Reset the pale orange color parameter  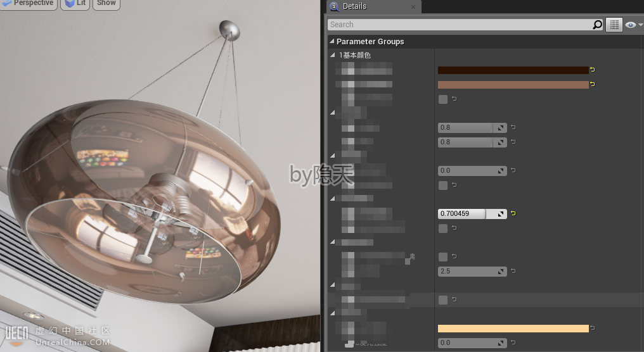tap(593, 328)
